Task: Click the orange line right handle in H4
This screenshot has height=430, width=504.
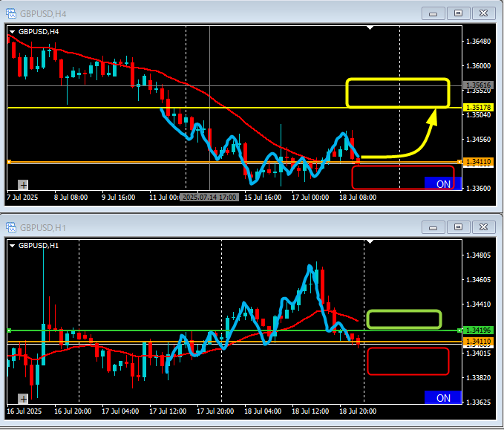Action: [459, 162]
